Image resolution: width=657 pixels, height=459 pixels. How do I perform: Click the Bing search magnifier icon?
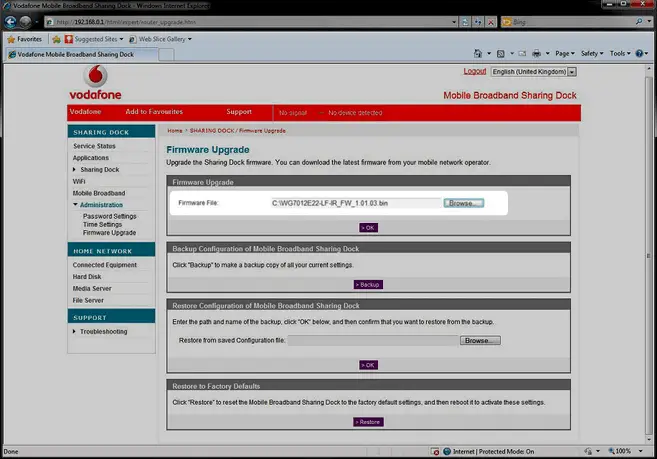639,22
